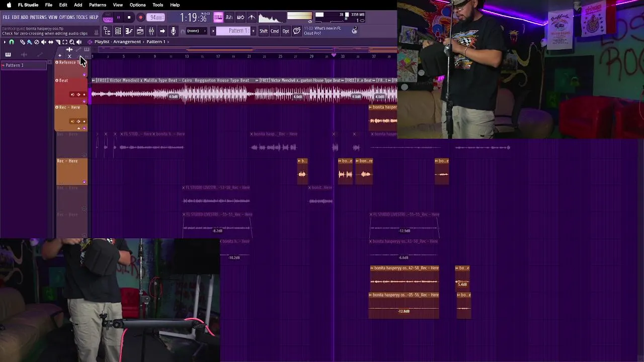Screen dimensions: 644x362
Task: Select the delete tool icon
Action: tap(37, 42)
